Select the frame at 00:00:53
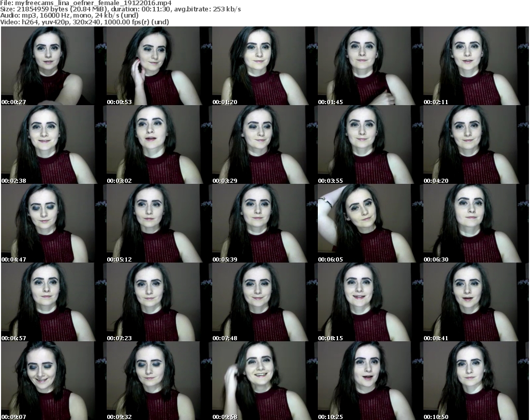Screen dimensions: 530x420 [158, 66]
